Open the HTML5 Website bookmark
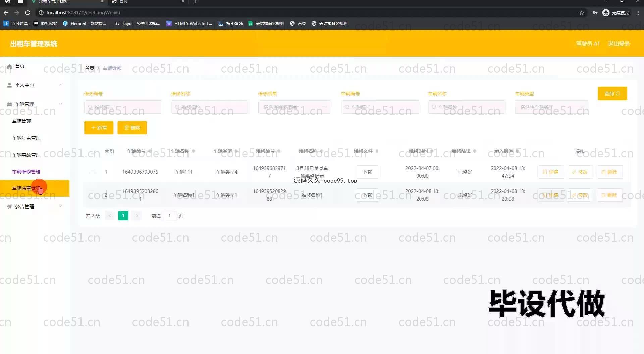Image resolution: width=644 pixels, height=354 pixels. click(x=190, y=23)
